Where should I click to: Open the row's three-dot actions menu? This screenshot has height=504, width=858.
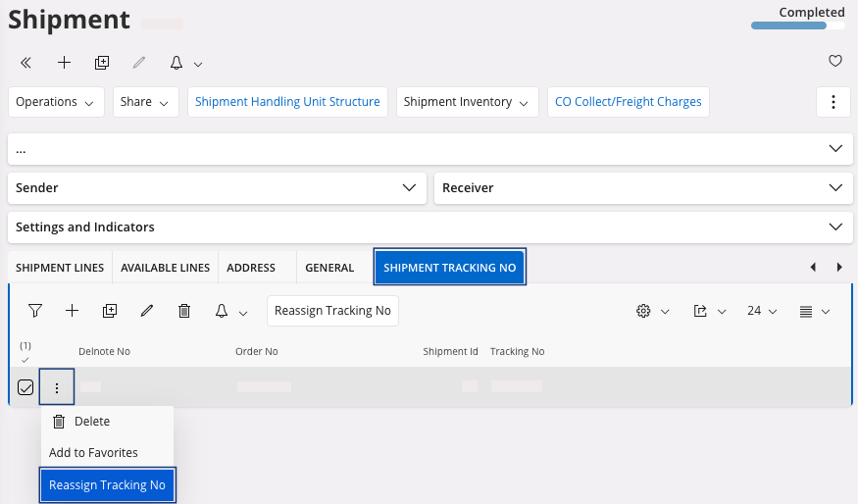pos(57,387)
